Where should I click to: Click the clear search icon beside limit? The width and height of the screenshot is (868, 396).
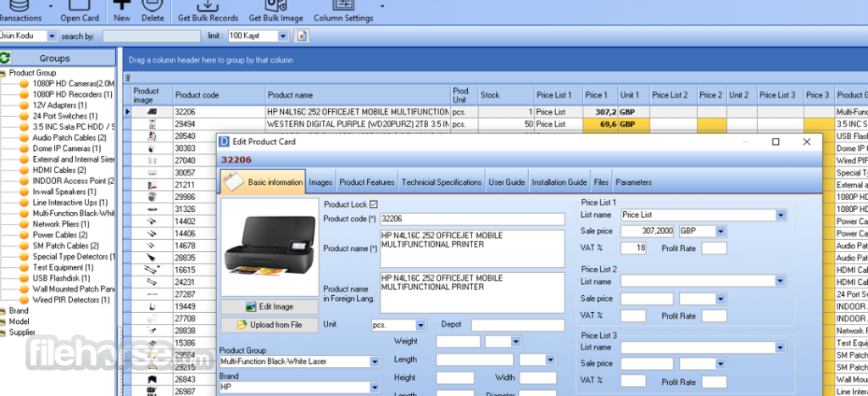tap(301, 36)
